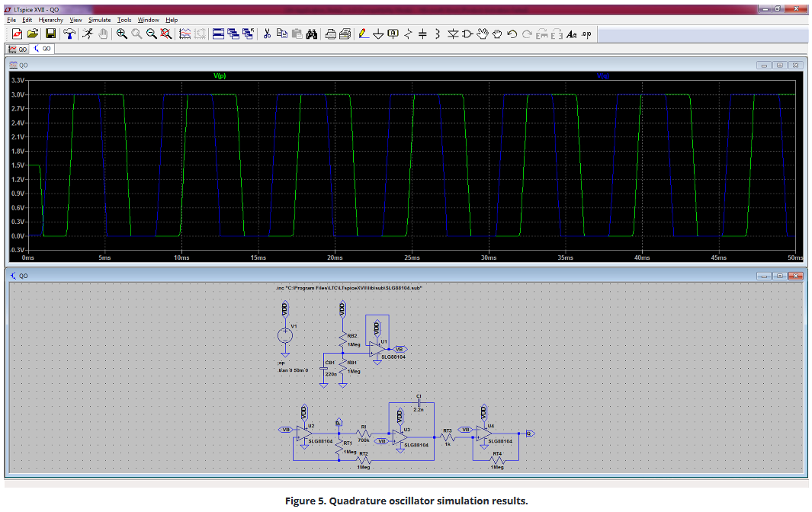Open the Simulate menu
The height and width of the screenshot is (512, 812).
click(x=99, y=20)
